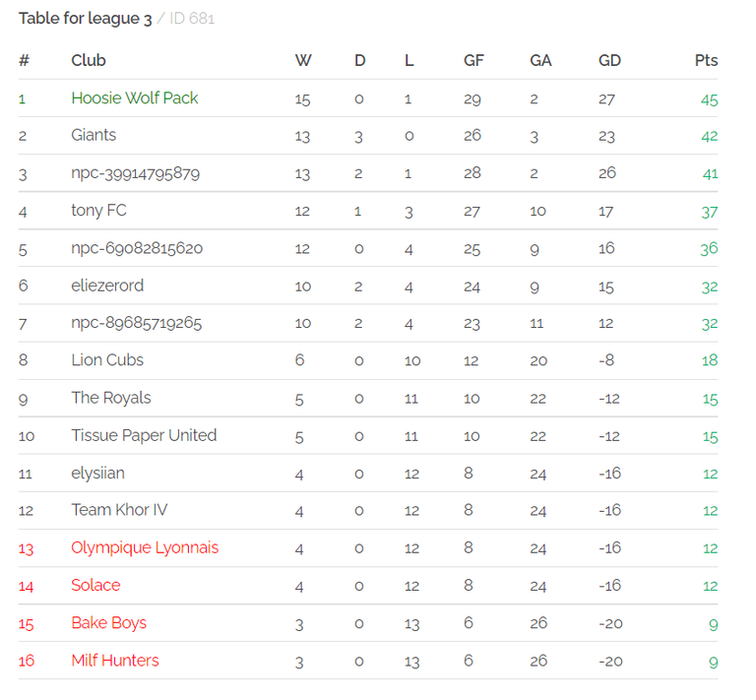Select the Solace club link

click(x=95, y=585)
